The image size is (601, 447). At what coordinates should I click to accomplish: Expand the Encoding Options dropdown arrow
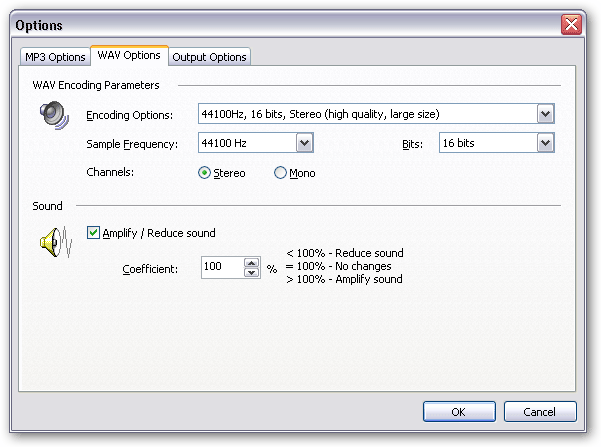(x=545, y=114)
